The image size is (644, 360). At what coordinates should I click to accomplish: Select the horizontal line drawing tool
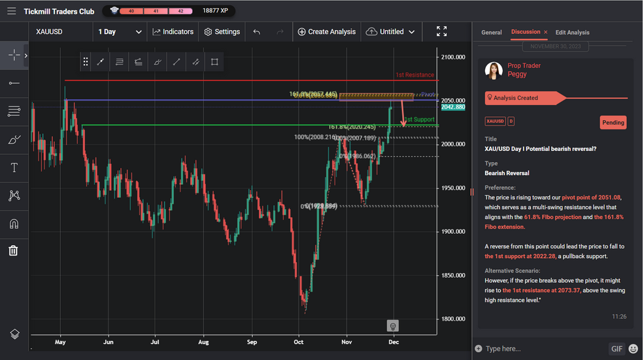tap(14, 84)
